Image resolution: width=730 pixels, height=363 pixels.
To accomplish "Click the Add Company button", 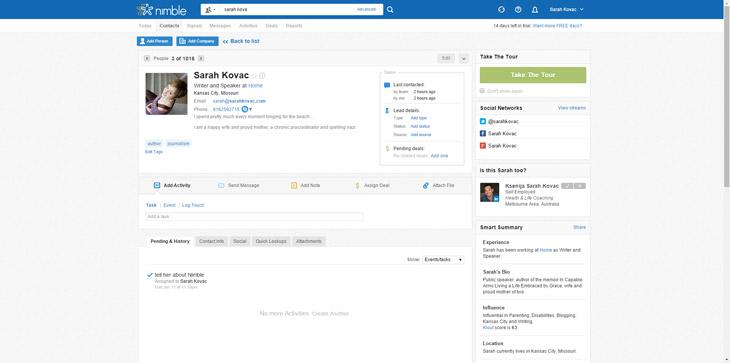I will [x=197, y=41].
